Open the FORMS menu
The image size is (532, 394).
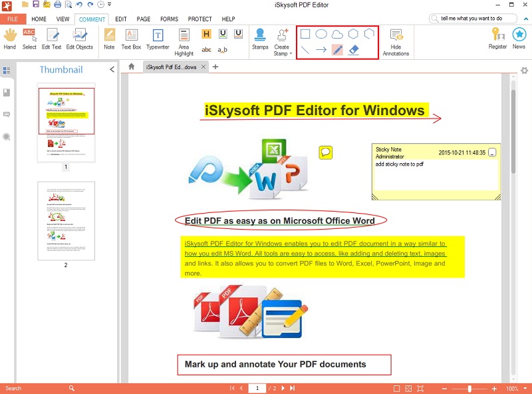(x=170, y=19)
